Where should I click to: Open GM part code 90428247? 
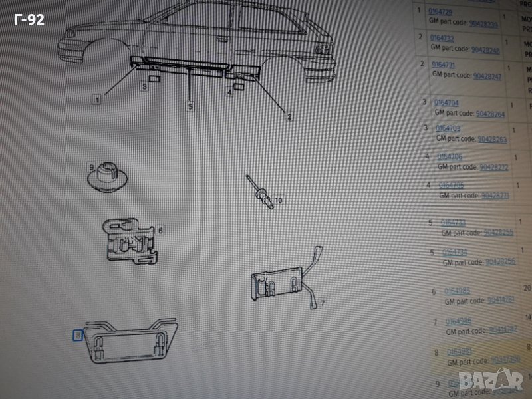coord(487,76)
